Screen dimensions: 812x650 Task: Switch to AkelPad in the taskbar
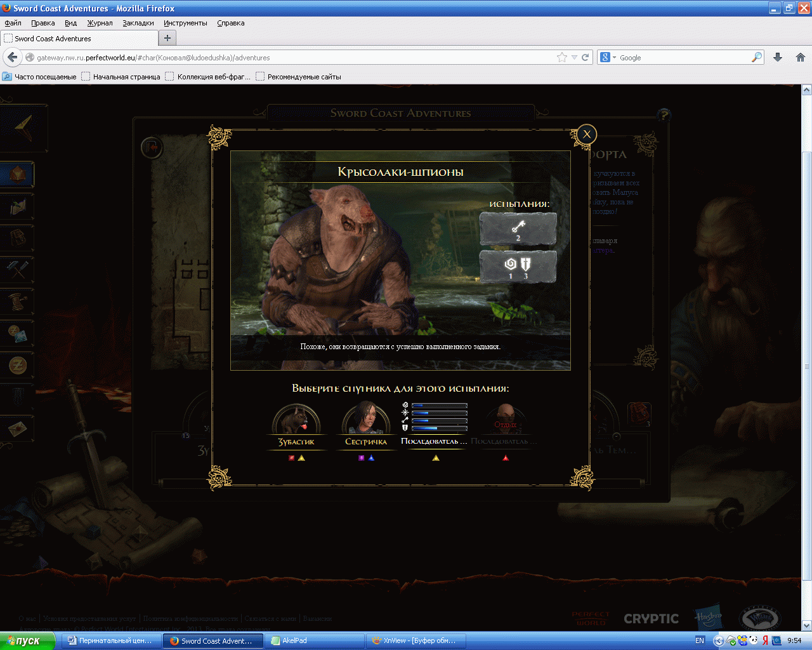point(315,640)
